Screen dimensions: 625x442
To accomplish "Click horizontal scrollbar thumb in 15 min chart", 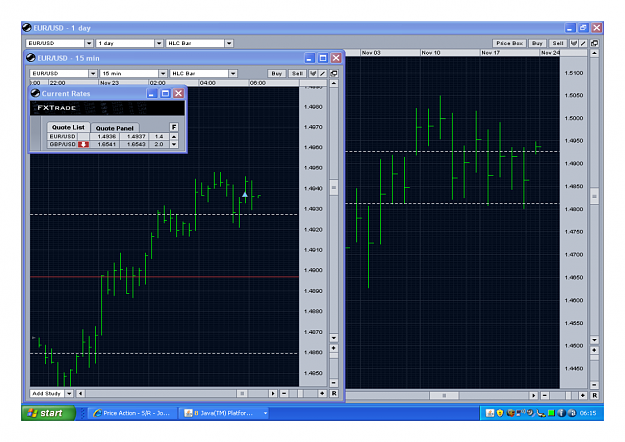I will pyautogui.click(x=242, y=393).
